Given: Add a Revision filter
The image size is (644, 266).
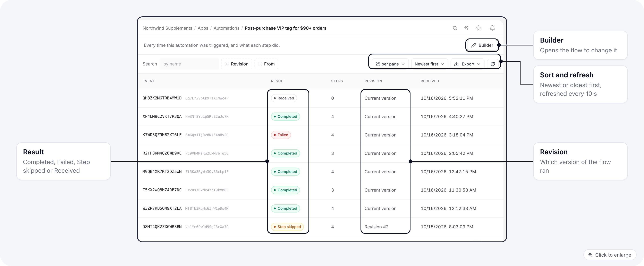Looking at the screenshot, I should (x=237, y=64).
